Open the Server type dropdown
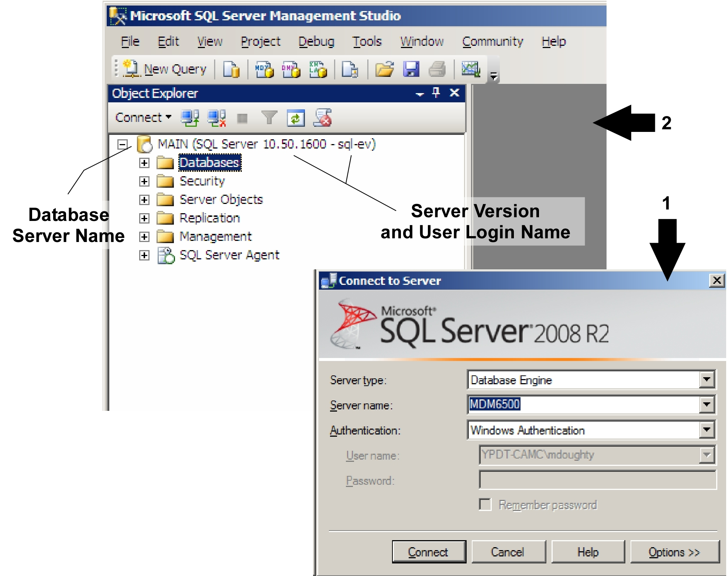 [707, 380]
